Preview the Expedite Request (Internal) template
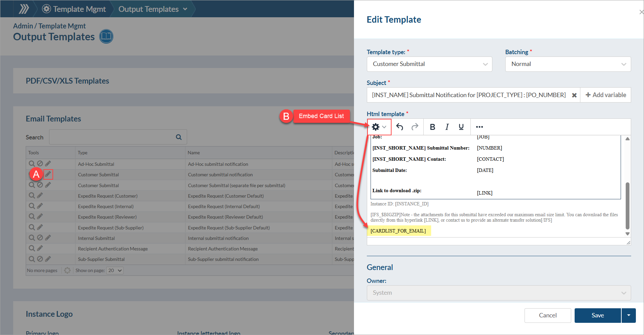Image resolution: width=644 pixels, height=335 pixels. click(x=32, y=206)
